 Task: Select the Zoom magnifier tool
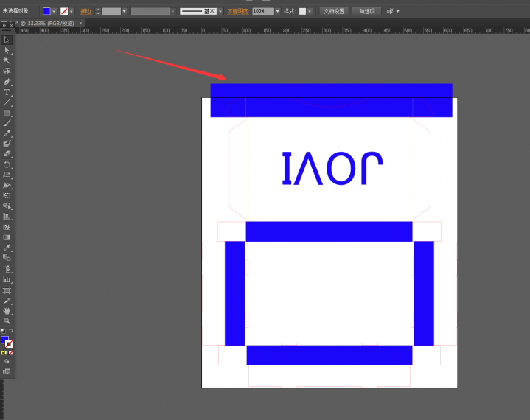[x=7, y=321]
